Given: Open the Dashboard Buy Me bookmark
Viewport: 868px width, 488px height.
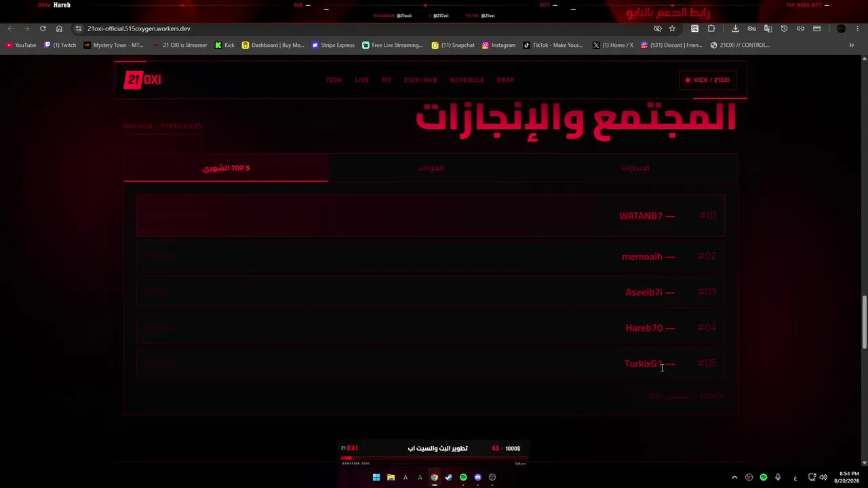Looking at the screenshot, I should 273,45.
